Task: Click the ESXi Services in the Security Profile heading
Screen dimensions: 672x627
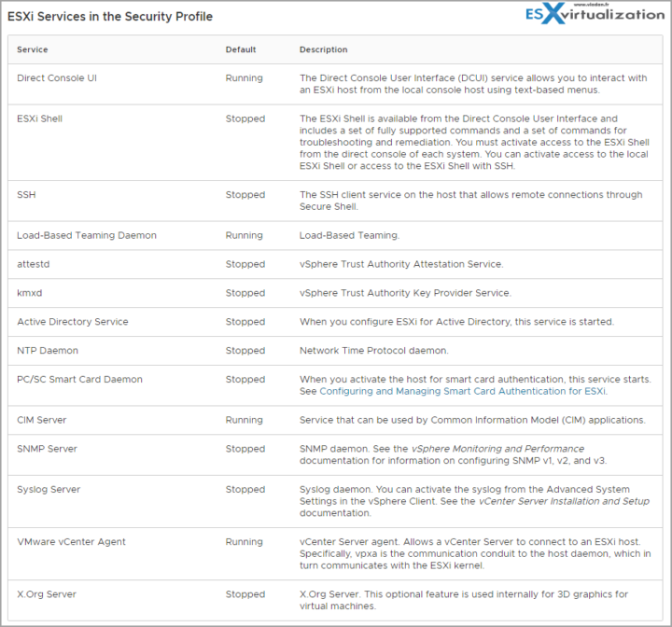Action: (110, 16)
